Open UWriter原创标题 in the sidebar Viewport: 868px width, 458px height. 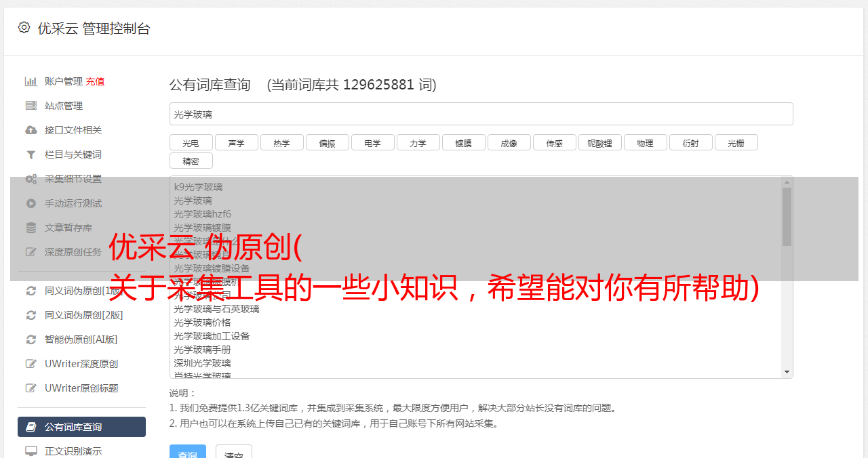tap(81, 388)
